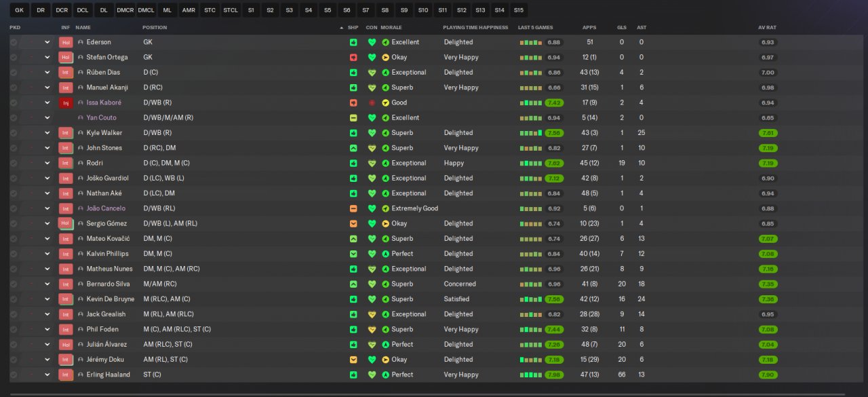Viewport: 868px width, 397px height.
Task: Click player icon beside Kevin De Bruyne
Action: 81,299
